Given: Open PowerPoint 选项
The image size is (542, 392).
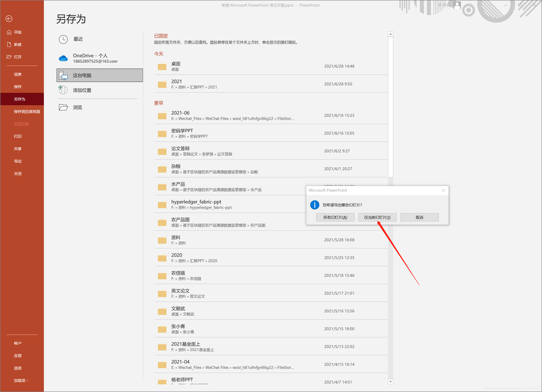Looking at the screenshot, I should click(22, 368).
